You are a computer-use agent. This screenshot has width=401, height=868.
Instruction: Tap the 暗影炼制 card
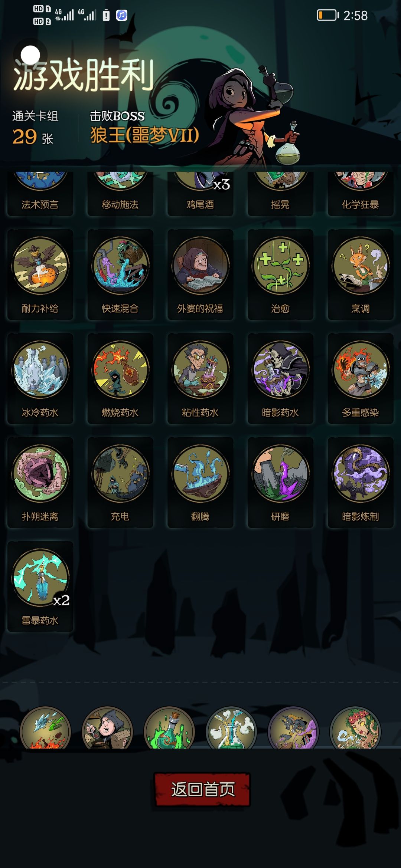pos(361,483)
